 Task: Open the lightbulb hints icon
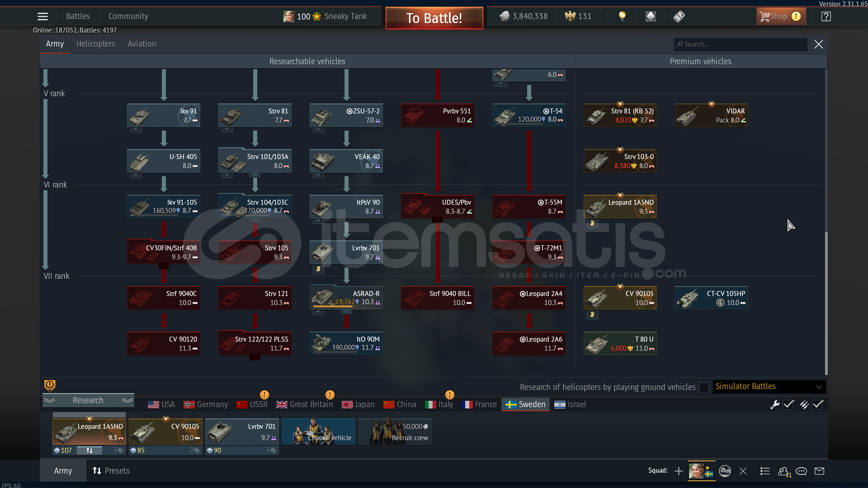click(623, 17)
